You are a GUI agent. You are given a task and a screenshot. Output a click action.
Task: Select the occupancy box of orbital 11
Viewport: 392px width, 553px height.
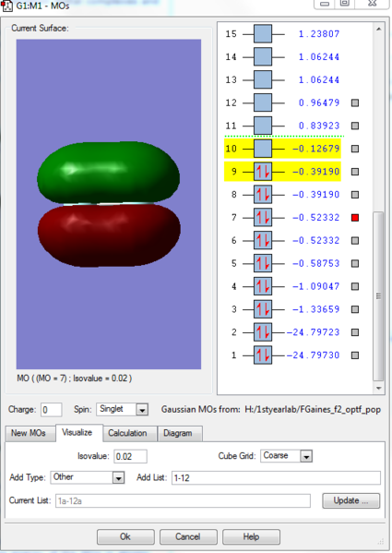click(x=263, y=126)
